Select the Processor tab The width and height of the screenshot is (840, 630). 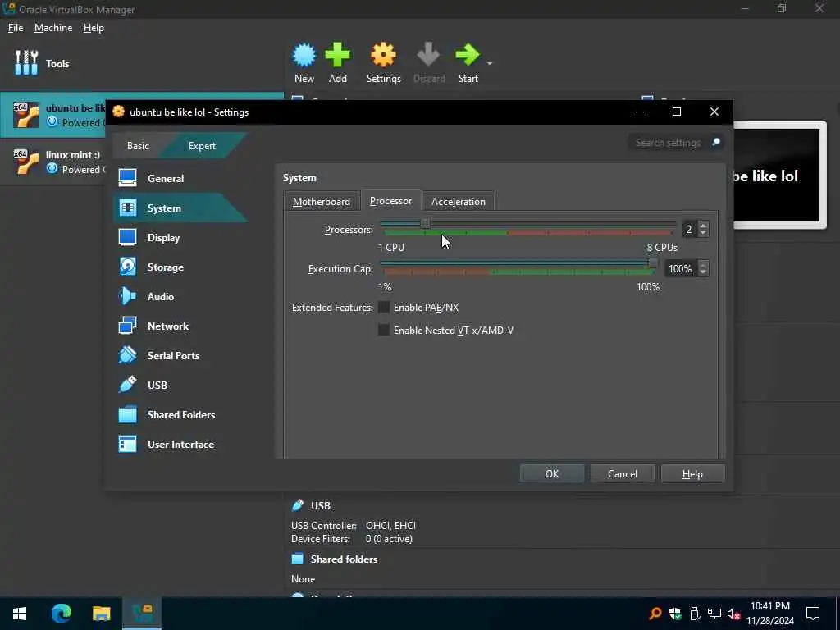[x=390, y=200]
